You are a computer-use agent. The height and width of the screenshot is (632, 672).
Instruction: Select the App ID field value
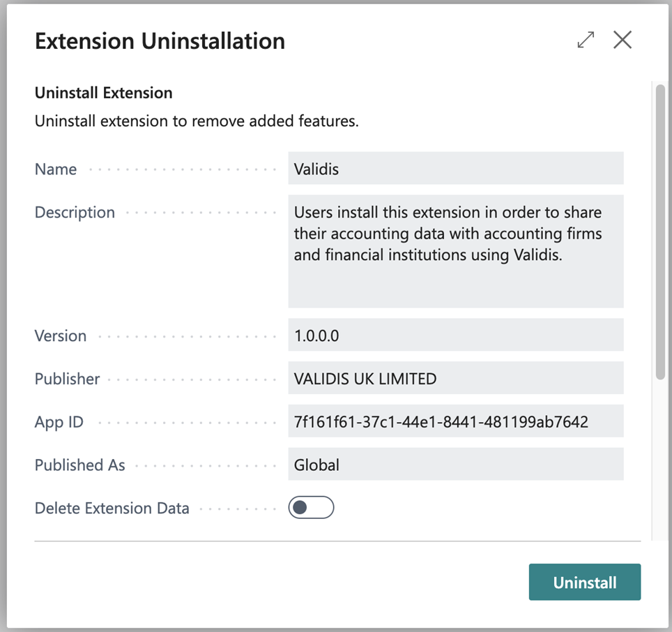click(456, 421)
